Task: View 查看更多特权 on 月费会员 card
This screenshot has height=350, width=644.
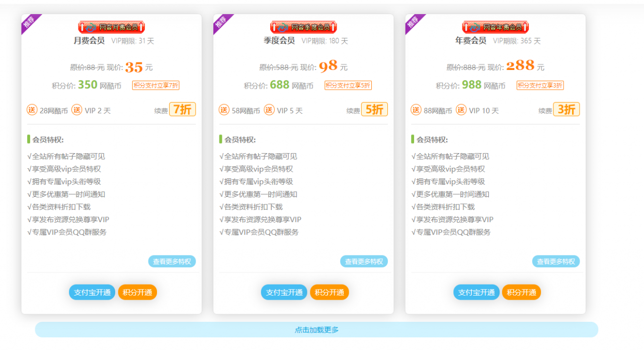Action: 172,261
